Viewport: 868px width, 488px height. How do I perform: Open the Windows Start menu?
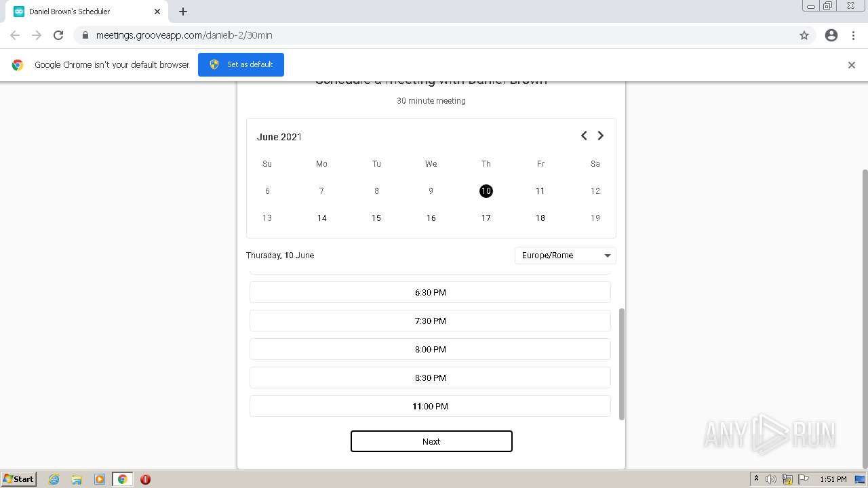(19, 479)
